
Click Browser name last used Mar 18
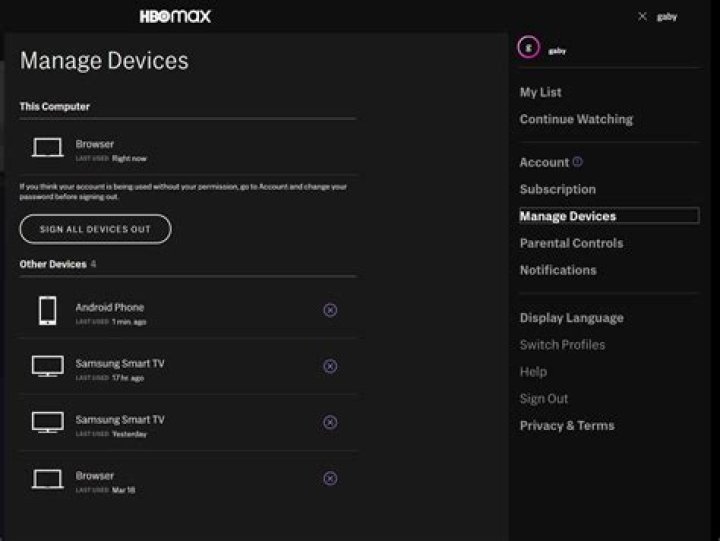pyautogui.click(x=95, y=476)
